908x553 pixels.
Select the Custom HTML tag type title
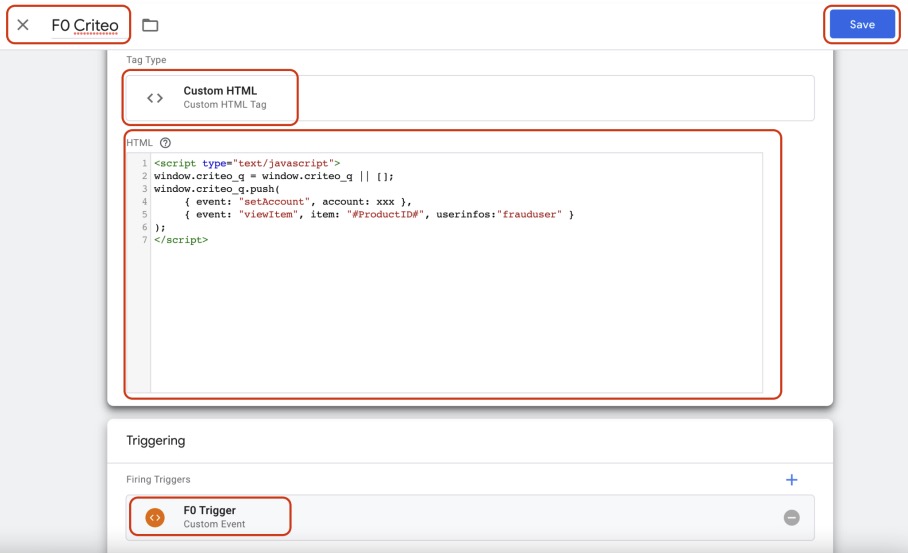(x=220, y=91)
